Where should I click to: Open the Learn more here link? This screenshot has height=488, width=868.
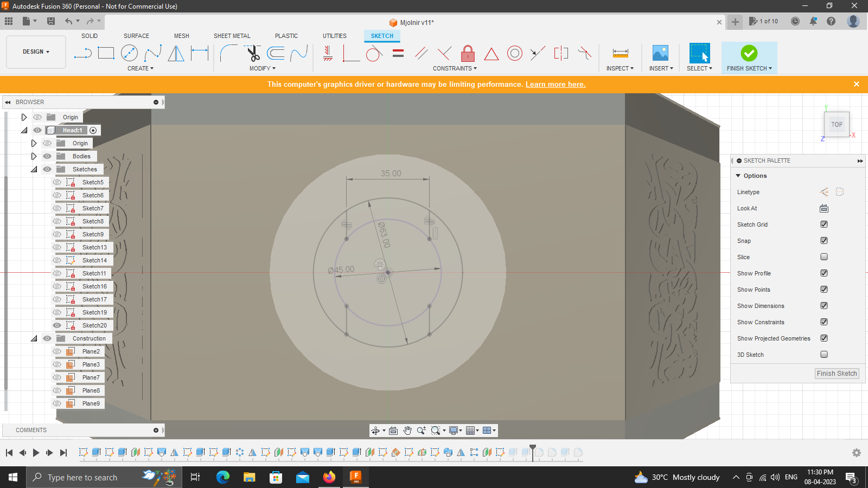555,84
